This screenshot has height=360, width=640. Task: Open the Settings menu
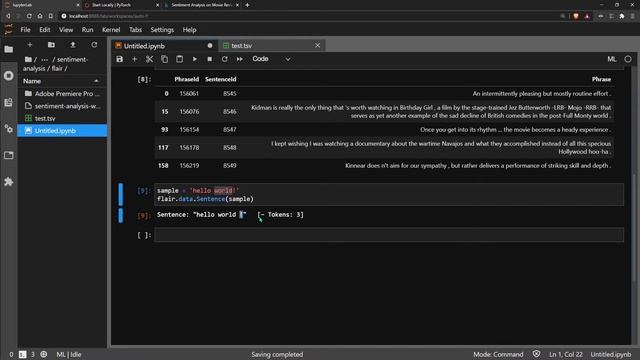tap(162, 30)
